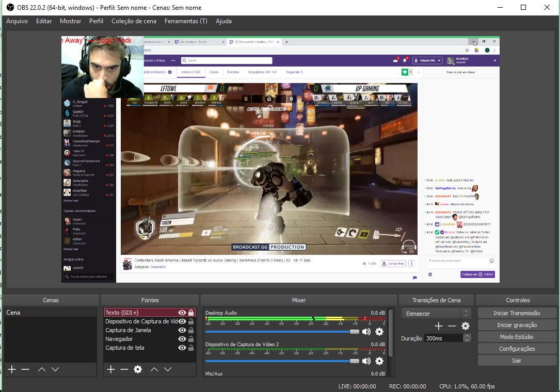This screenshot has height=392, width=560.
Task: Click the CPU 1.0%, 60.00 fps status text
Action: pos(467,386)
